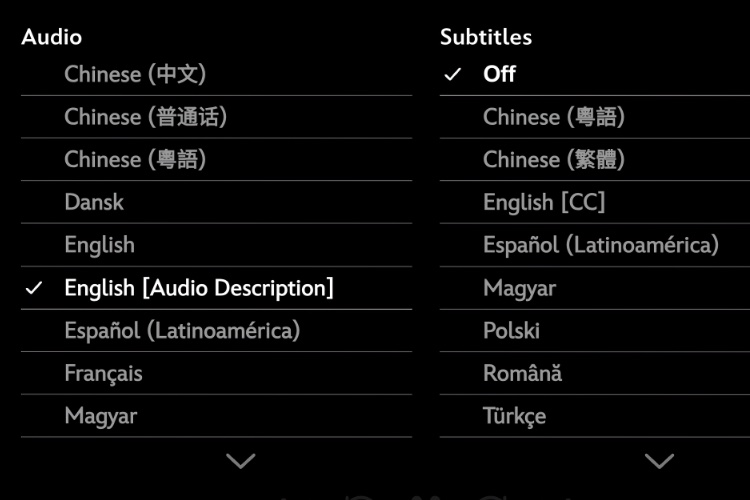Select Off checked subtitles option
The height and width of the screenshot is (500, 750).
coord(499,74)
